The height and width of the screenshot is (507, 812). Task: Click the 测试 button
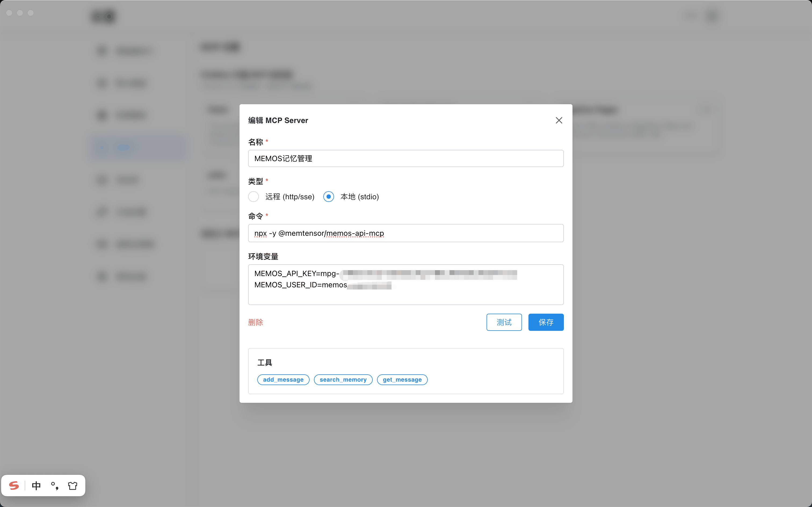point(504,322)
